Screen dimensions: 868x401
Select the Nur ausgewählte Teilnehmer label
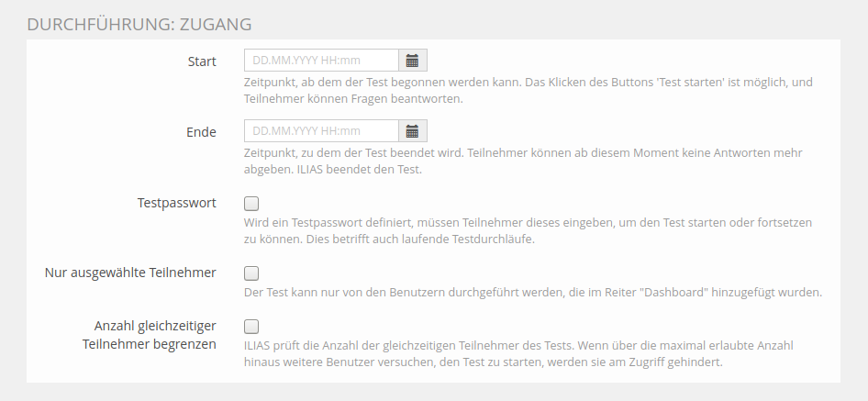(x=130, y=273)
